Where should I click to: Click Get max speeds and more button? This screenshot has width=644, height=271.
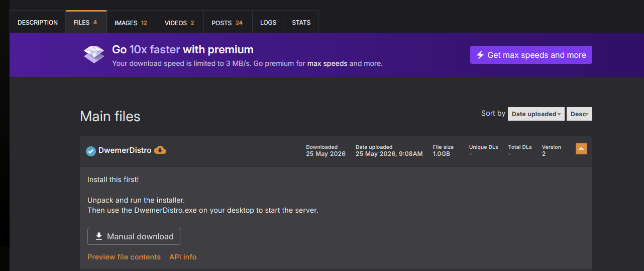click(531, 55)
